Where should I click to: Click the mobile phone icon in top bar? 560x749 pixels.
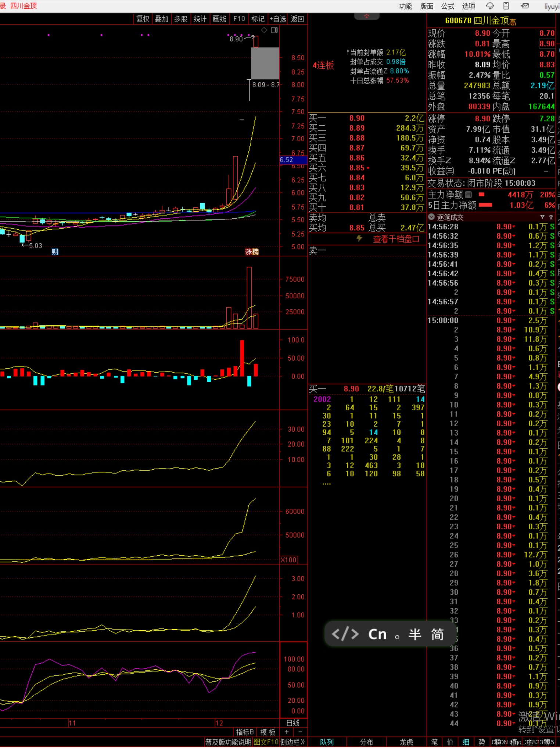pyautogui.click(x=506, y=6)
